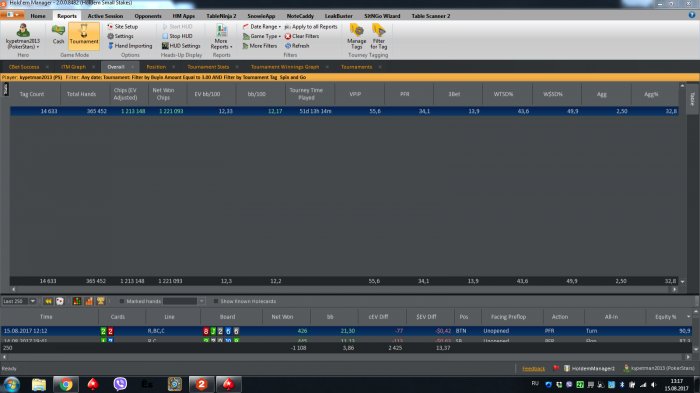Expand the Game Type filter dropdown

(262, 36)
